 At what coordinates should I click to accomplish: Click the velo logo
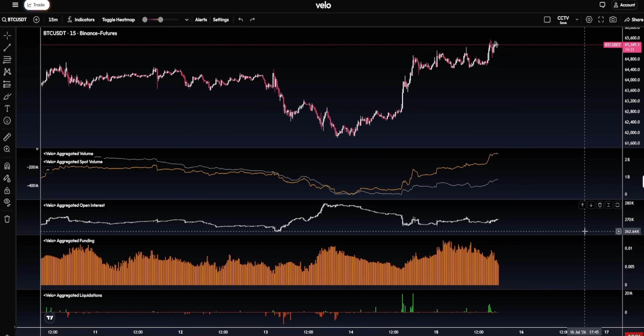click(x=323, y=5)
